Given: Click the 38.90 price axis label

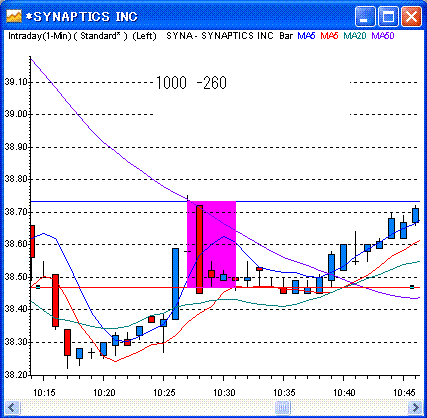Looking at the screenshot, I should tap(16, 147).
